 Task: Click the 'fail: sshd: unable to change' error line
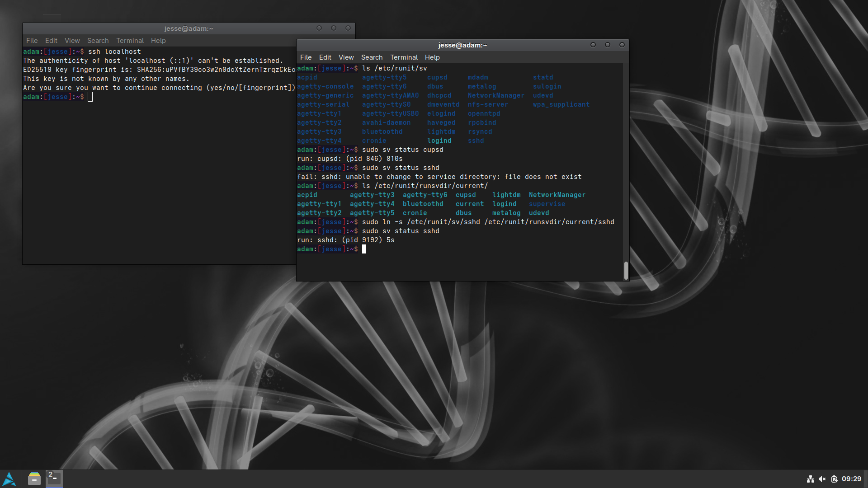tap(439, 177)
